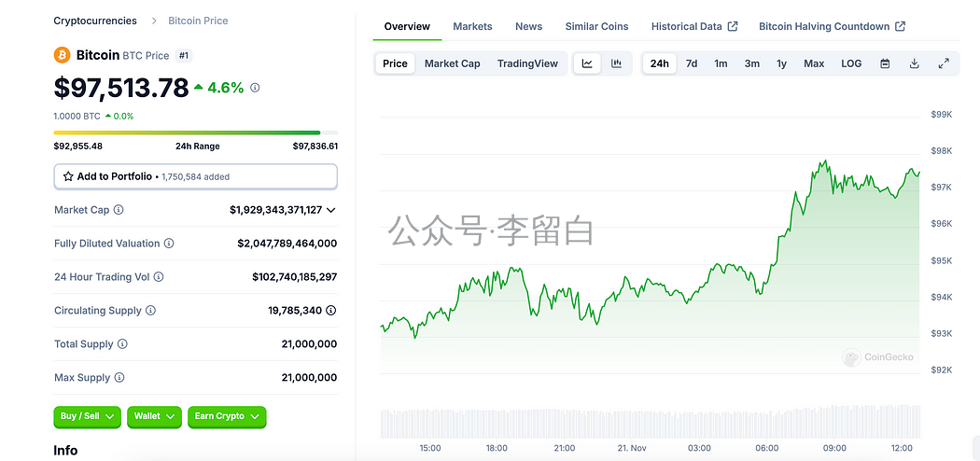
Task: Open the Markets tab
Action: pyautogui.click(x=472, y=26)
